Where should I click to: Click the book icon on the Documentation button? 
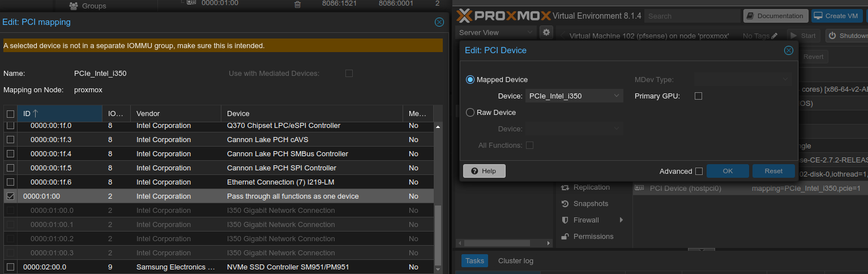(750, 16)
